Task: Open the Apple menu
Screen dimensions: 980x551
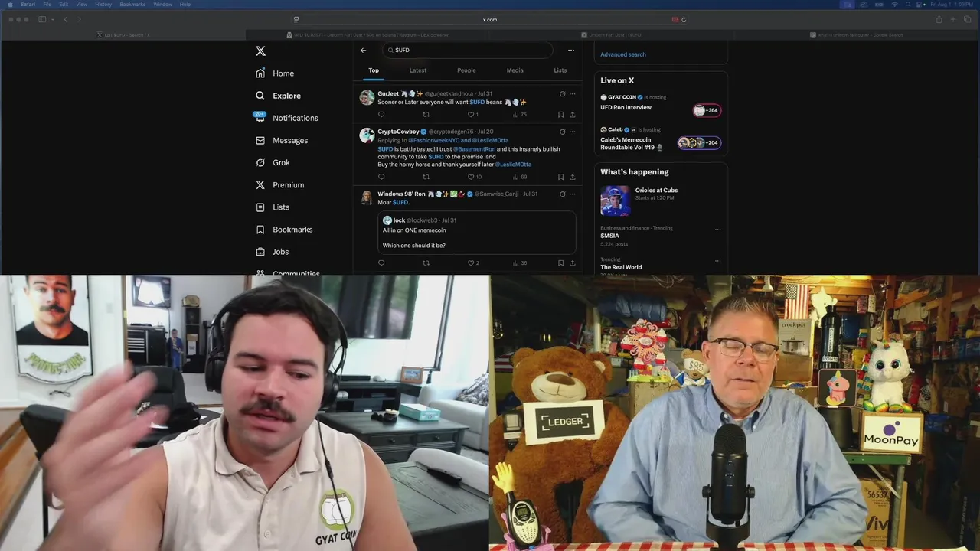Action: click(x=9, y=5)
